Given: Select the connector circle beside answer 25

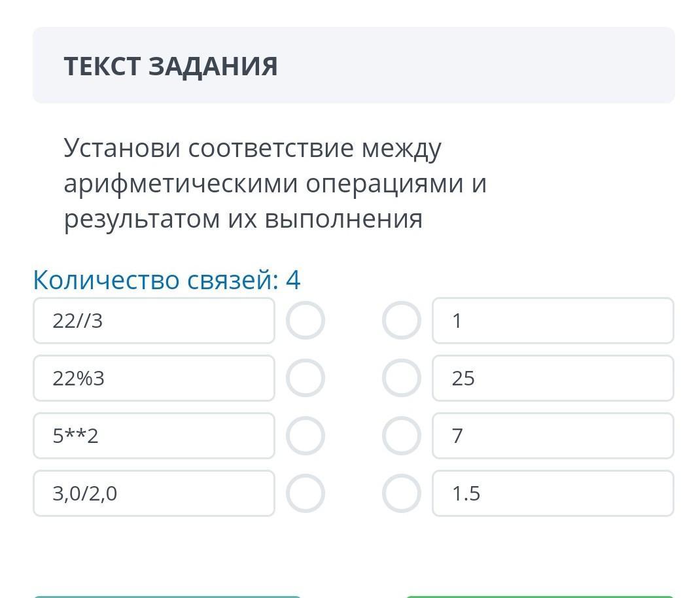Looking at the screenshot, I should tap(401, 378).
